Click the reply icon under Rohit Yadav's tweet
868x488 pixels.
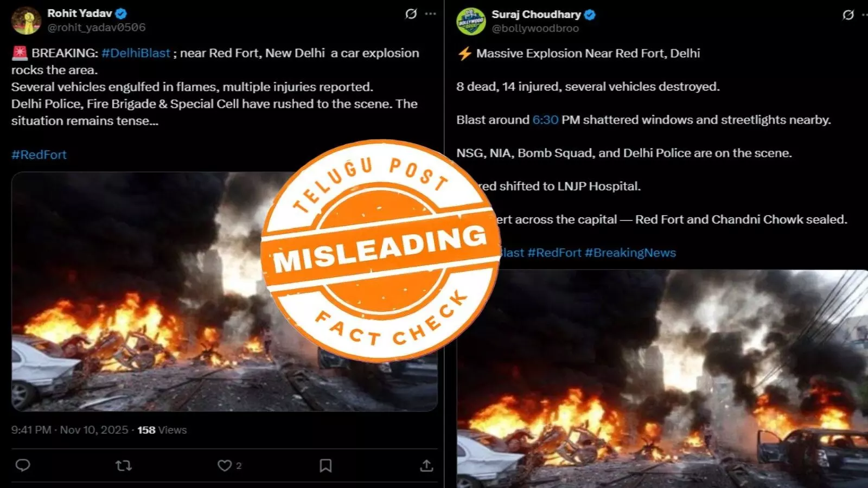(x=23, y=465)
